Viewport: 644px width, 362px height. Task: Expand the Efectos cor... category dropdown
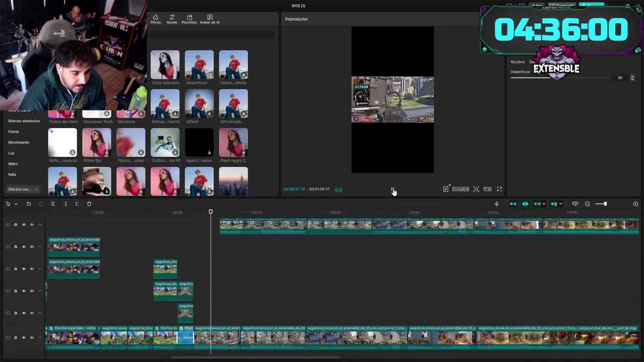click(x=23, y=189)
